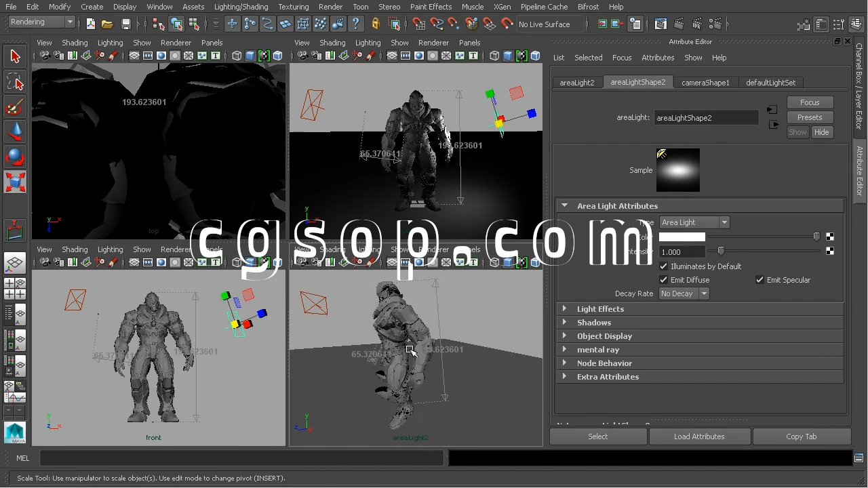Click the select by hierarchy icon

tap(159, 24)
